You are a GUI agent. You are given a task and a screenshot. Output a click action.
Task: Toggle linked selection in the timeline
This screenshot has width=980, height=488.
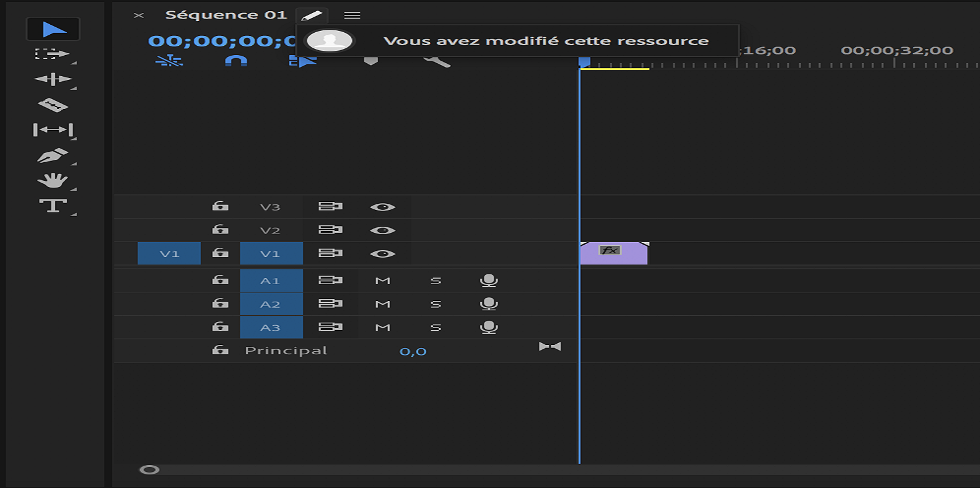pos(303,61)
